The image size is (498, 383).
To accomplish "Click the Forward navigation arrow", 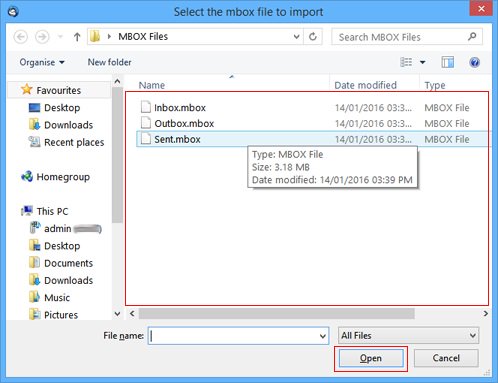I will point(42,37).
